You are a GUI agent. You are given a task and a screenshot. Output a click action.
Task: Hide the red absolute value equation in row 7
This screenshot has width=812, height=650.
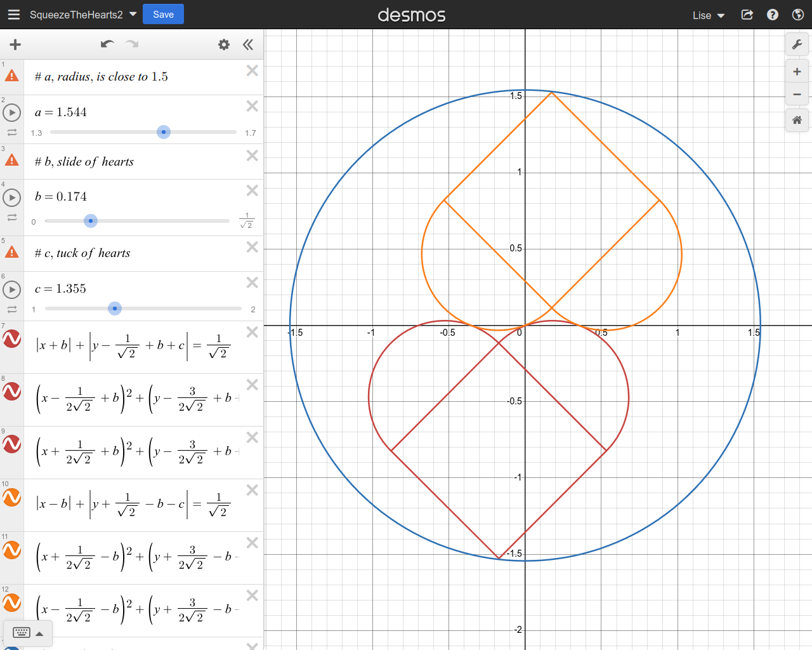[x=12, y=340]
